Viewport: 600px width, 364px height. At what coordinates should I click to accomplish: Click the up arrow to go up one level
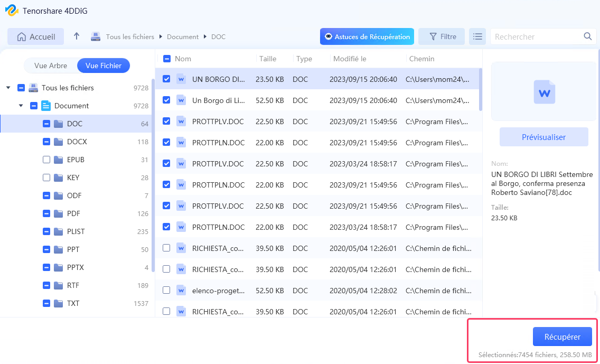76,36
